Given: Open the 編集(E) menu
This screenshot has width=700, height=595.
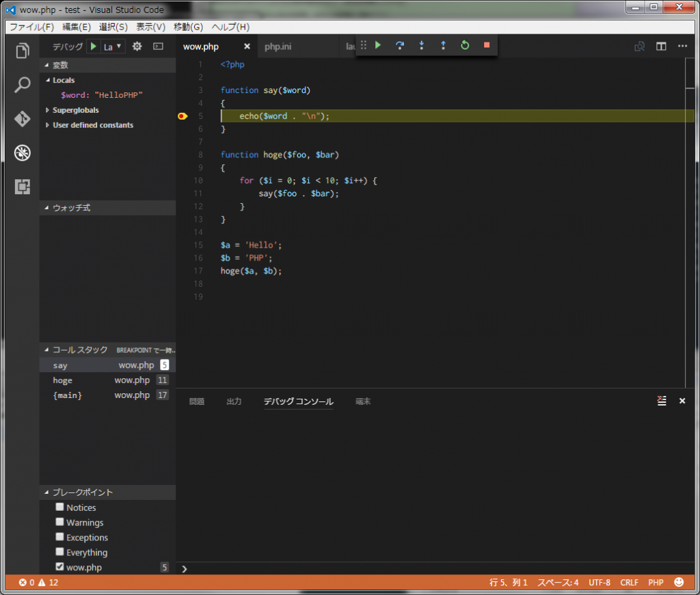Looking at the screenshot, I should pyautogui.click(x=77, y=27).
